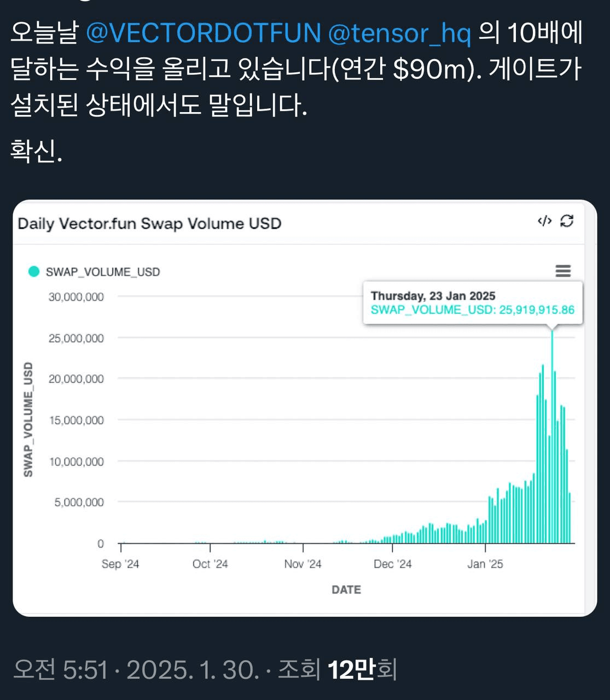Click the vertical SWAP_VOLUME_USD y-axis title
The width and height of the screenshot is (610, 700).
[28, 419]
